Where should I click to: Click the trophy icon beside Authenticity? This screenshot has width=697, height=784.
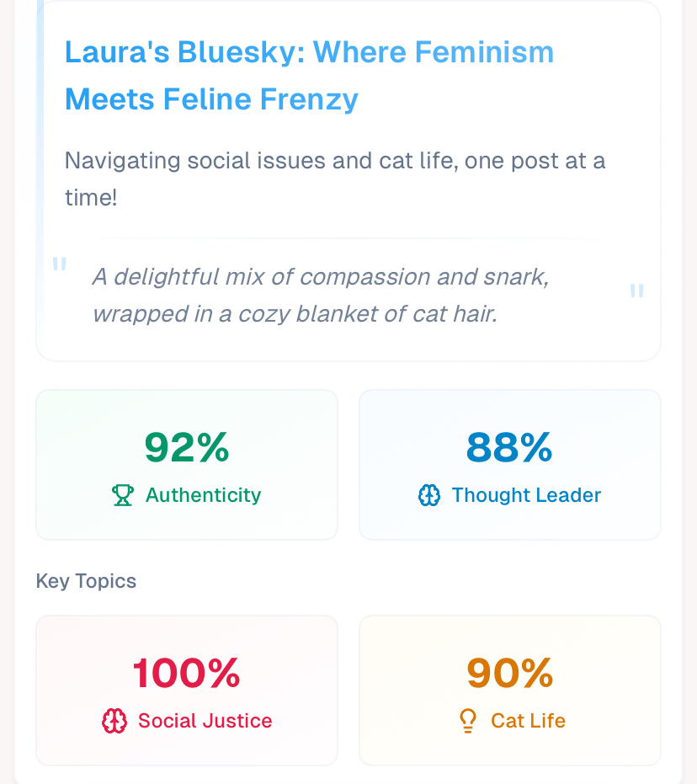coord(123,495)
